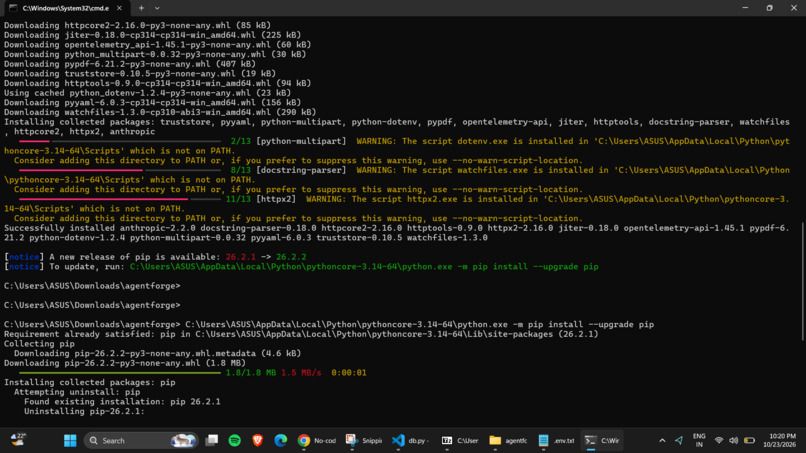Image resolution: width=806 pixels, height=453 pixels.
Task: Open the 7-Zip C:\User taskbar item
Action: [x=460, y=440]
